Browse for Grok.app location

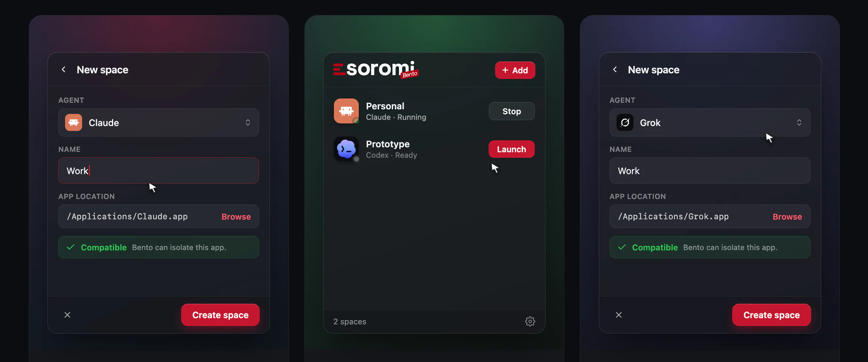point(787,217)
